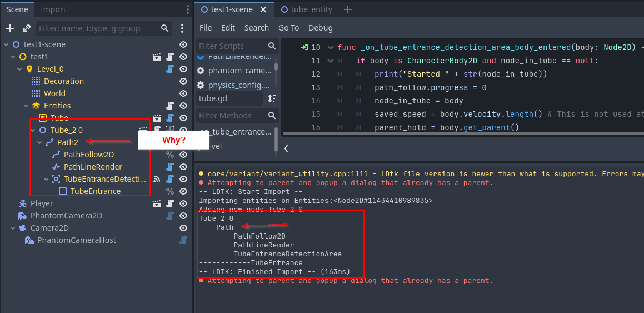
Task: Add a new script tab with the plus button
Action: (x=347, y=9)
